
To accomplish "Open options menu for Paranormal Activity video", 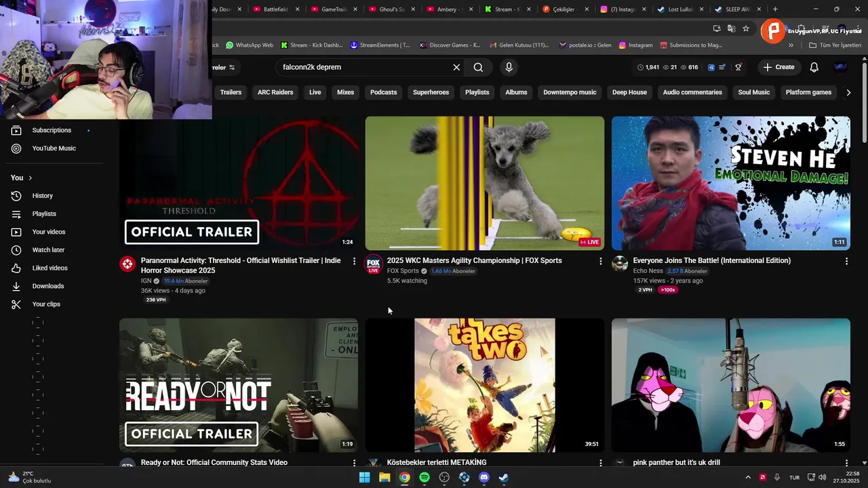I will 354,261.
